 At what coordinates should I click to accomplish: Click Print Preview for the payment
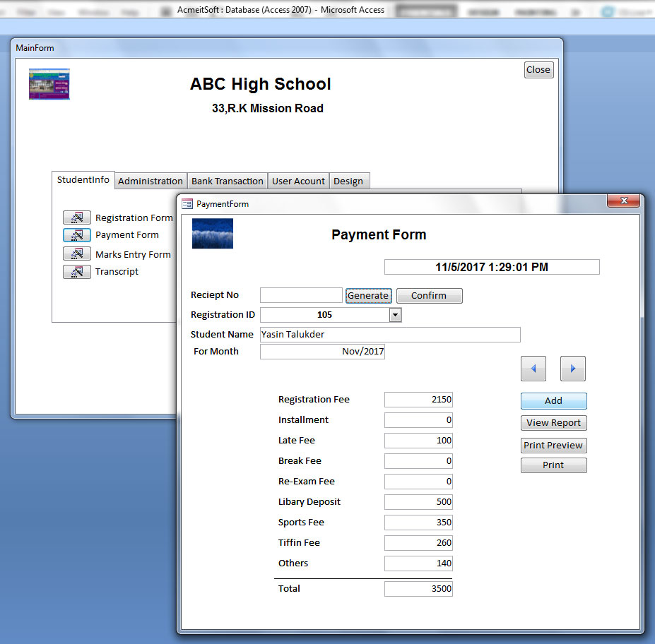coord(553,445)
